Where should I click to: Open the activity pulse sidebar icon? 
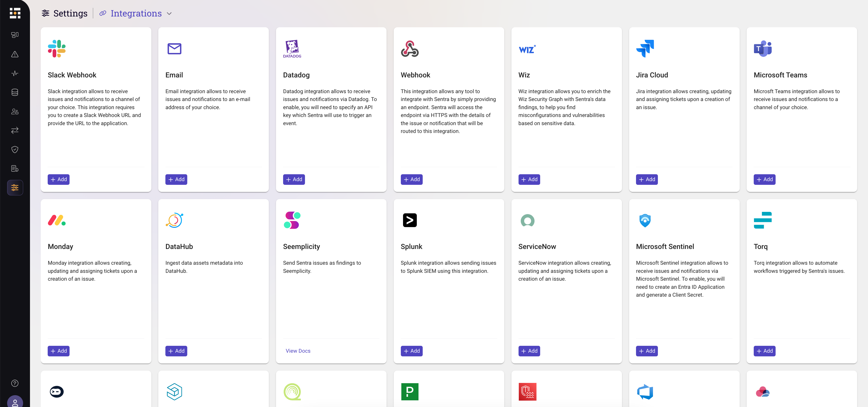[x=15, y=73]
